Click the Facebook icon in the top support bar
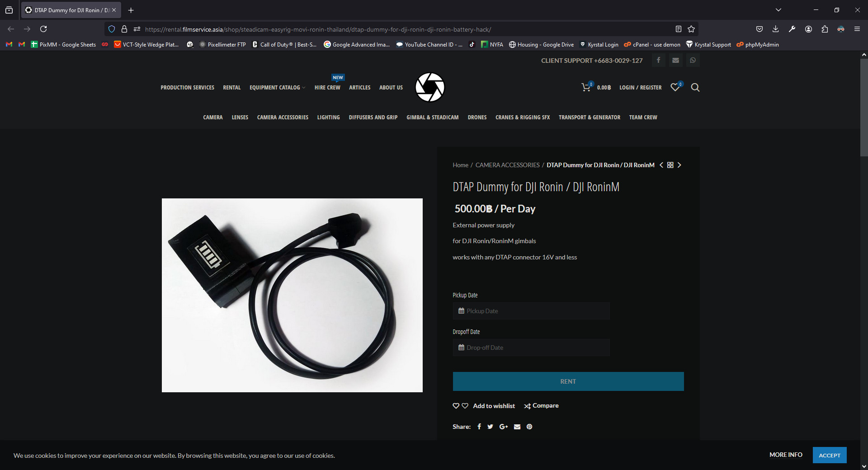 [658, 60]
